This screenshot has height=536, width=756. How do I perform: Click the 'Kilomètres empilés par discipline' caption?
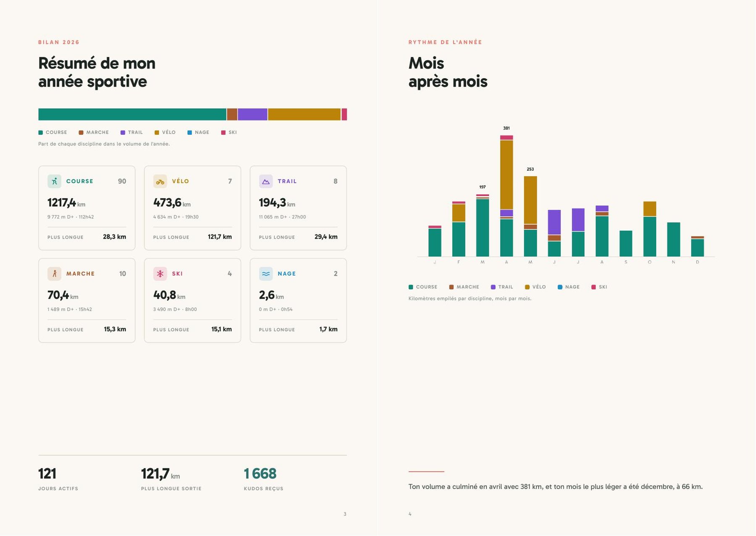(x=470, y=299)
